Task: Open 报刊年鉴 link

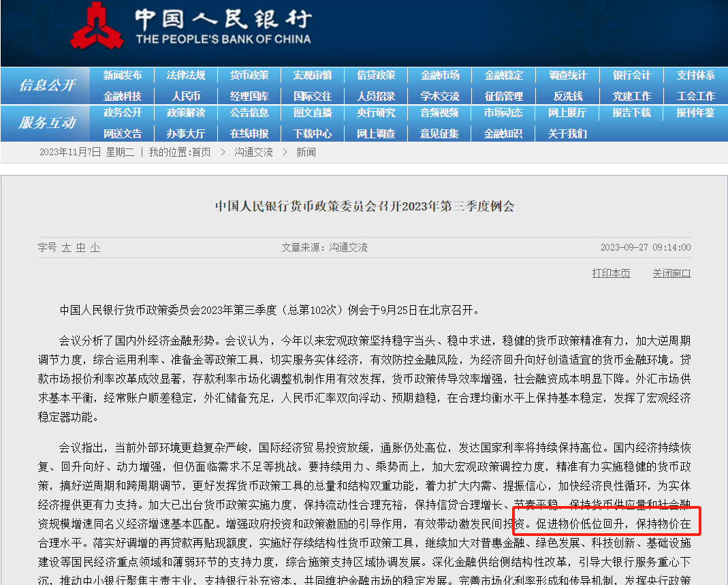Action: point(695,112)
